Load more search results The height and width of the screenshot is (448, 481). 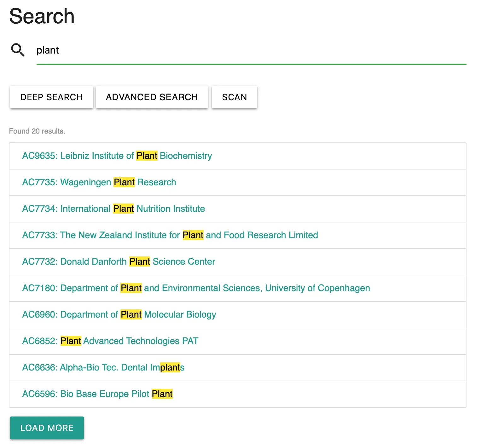click(x=47, y=428)
